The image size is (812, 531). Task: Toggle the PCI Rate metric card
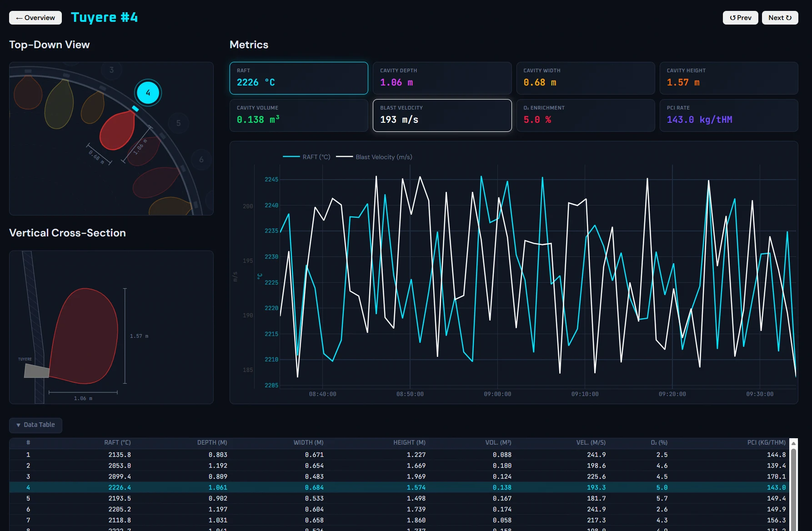click(x=728, y=115)
